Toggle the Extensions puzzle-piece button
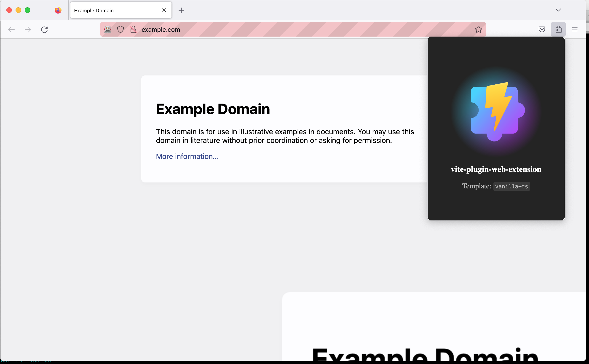Image resolution: width=589 pixels, height=364 pixels. 558,29
